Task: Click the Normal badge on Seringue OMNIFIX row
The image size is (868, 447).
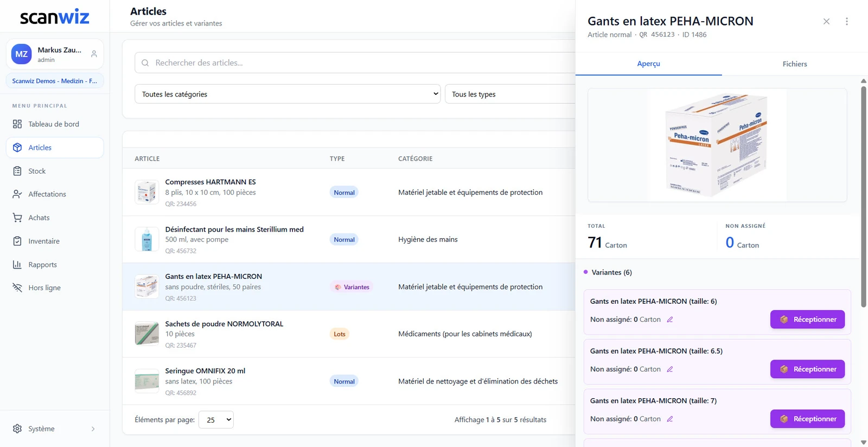Action: click(344, 381)
